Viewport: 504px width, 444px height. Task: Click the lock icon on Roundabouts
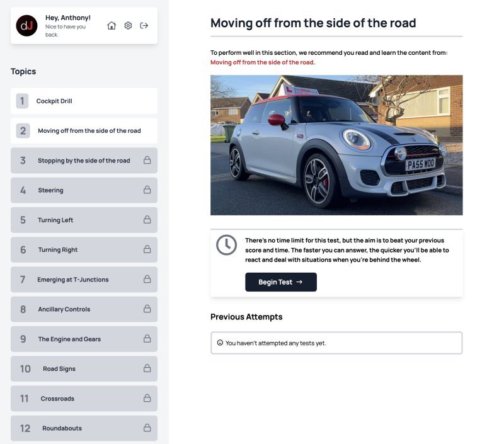(x=147, y=428)
